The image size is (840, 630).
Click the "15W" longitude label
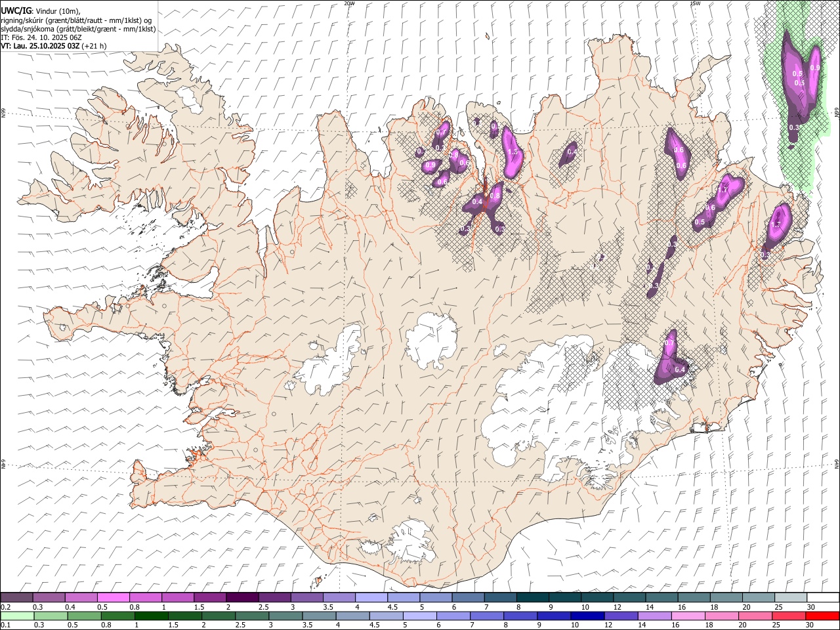(695, 3)
